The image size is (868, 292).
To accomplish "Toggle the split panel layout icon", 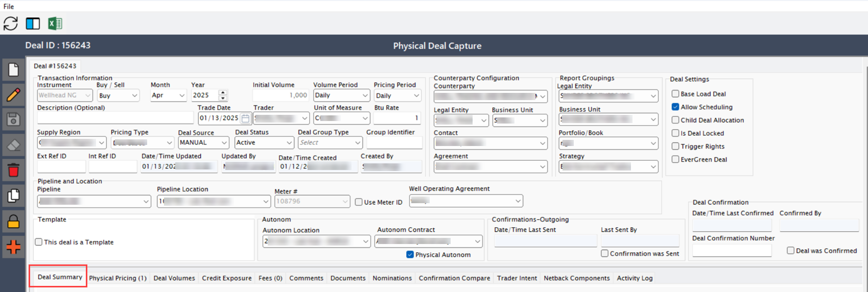I will 33,23.
